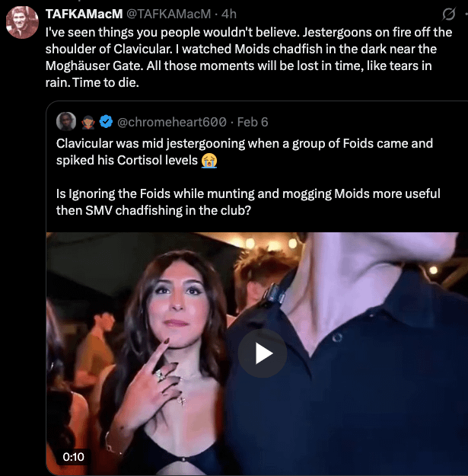The height and width of the screenshot is (476, 468).
Task: Open the TAFKAMacM display name link
Action: coord(84,14)
